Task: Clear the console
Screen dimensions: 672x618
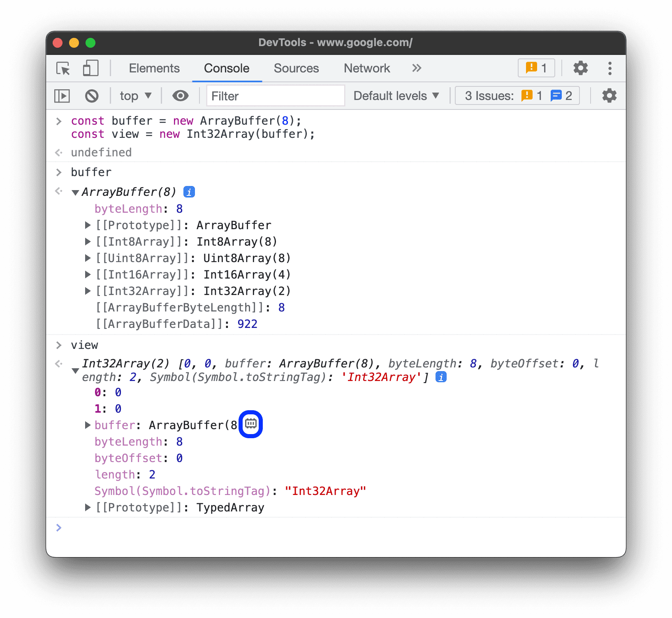Action: 92,95
